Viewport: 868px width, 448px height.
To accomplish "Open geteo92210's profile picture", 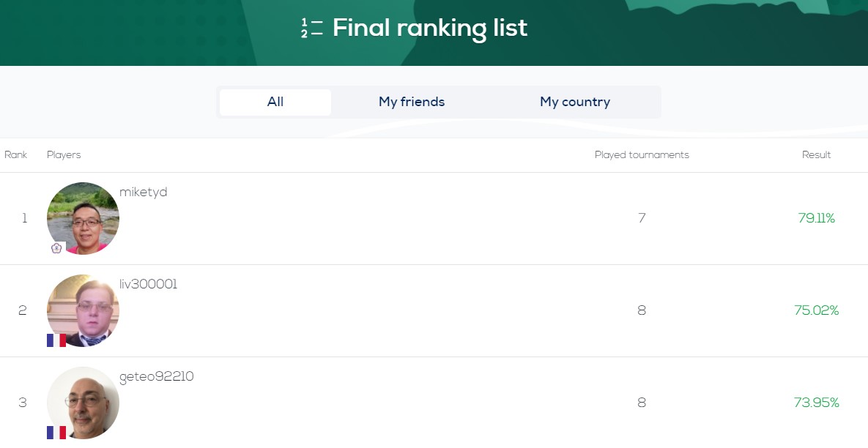I will (x=83, y=403).
